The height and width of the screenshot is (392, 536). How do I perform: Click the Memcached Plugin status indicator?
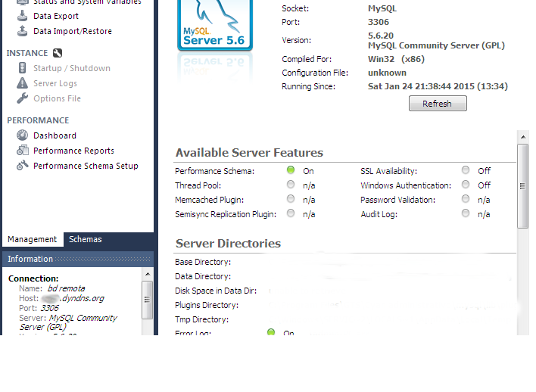coord(291,198)
